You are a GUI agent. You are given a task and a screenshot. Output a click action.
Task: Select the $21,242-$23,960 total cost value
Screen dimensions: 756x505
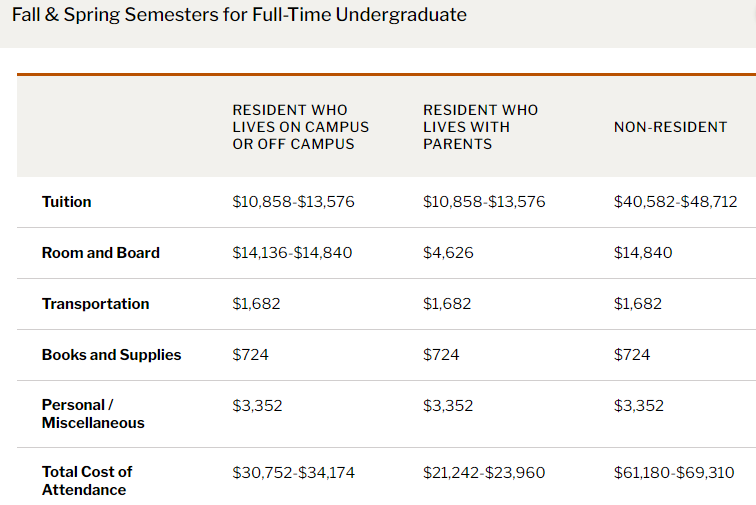[x=484, y=472]
